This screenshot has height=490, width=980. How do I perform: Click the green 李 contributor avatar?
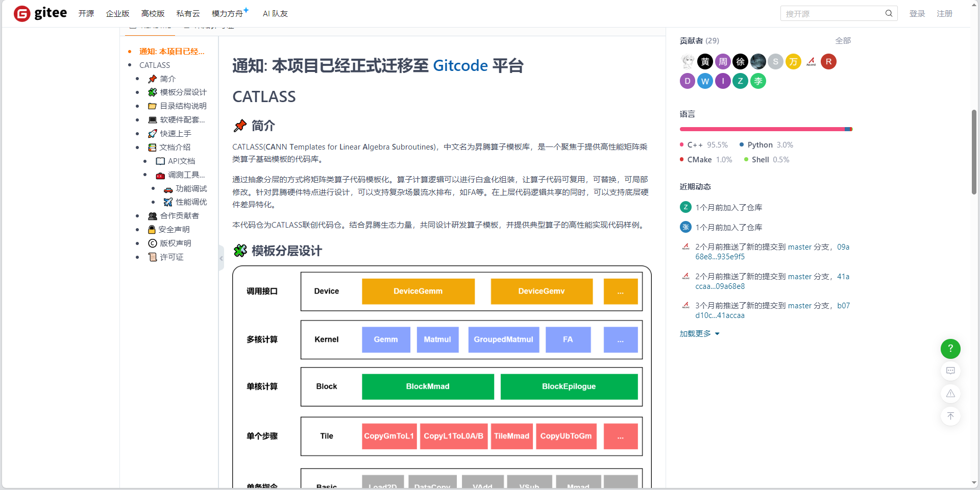click(758, 81)
